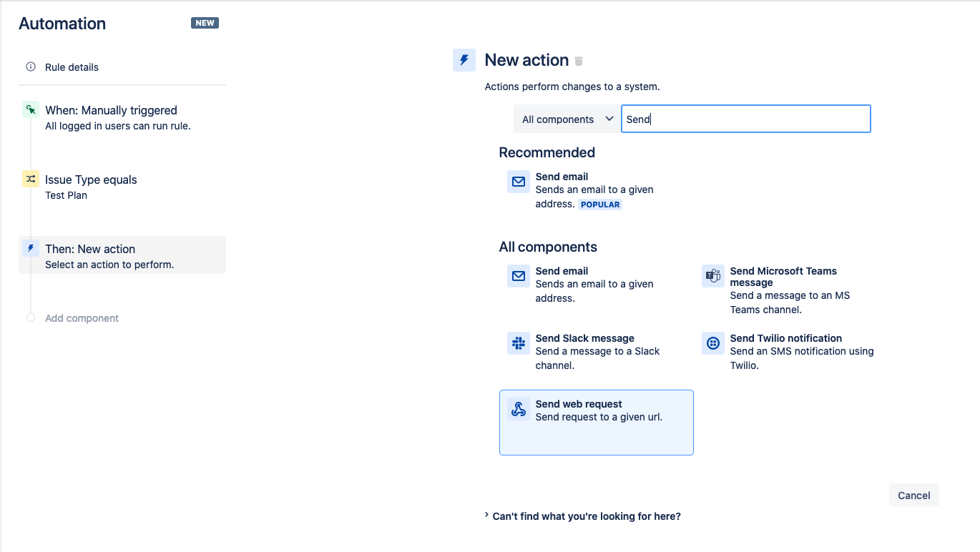Click the trash icon beside New action
The width and height of the screenshot is (980, 552).
pos(579,61)
